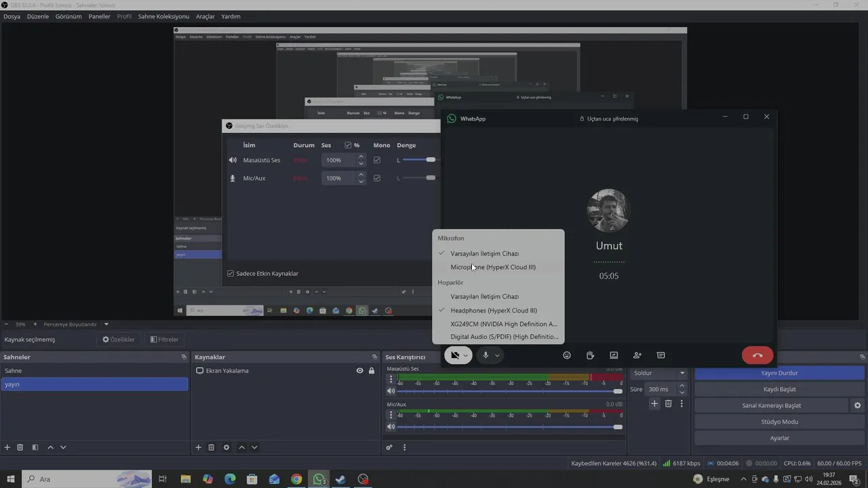Open virtual camera settings gear

(857, 405)
